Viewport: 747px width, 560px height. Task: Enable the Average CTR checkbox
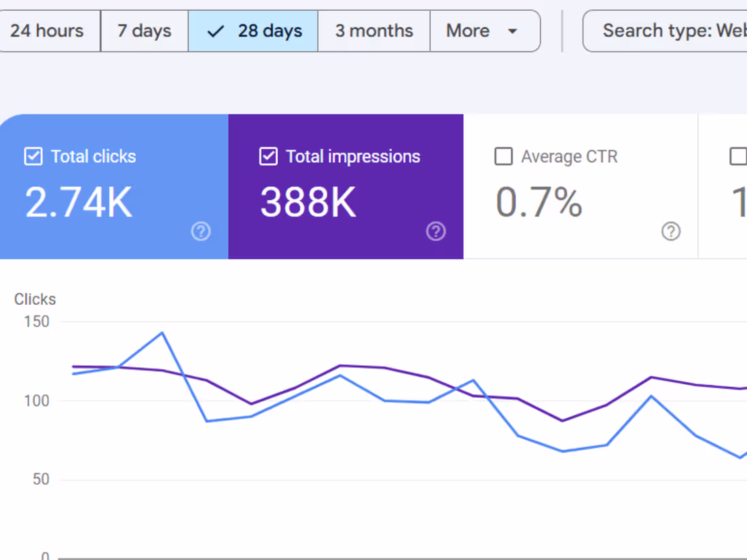[503, 156]
